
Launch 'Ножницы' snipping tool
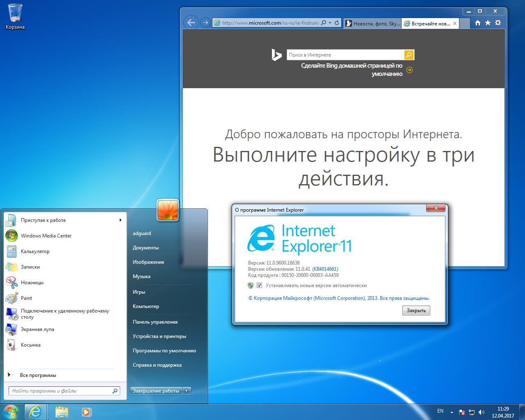[x=64, y=283]
